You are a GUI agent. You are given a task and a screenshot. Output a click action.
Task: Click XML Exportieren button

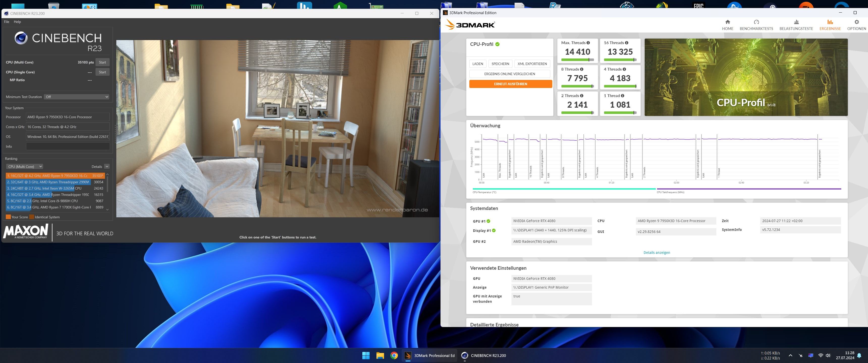point(532,64)
